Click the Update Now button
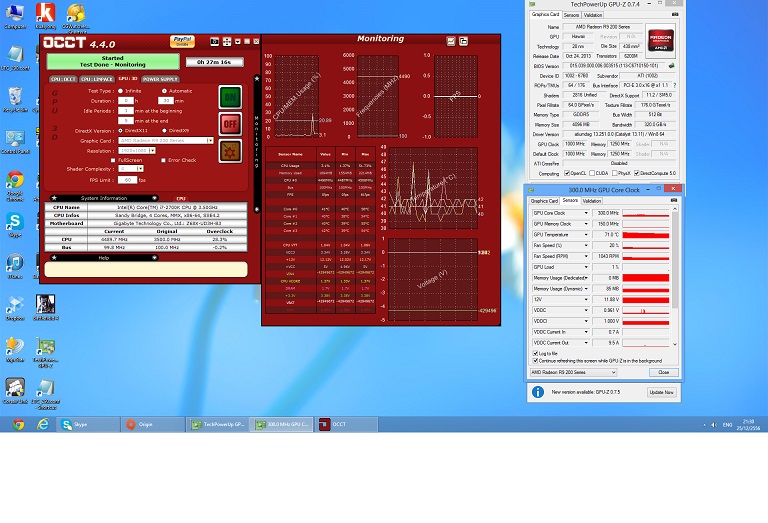 [661, 392]
